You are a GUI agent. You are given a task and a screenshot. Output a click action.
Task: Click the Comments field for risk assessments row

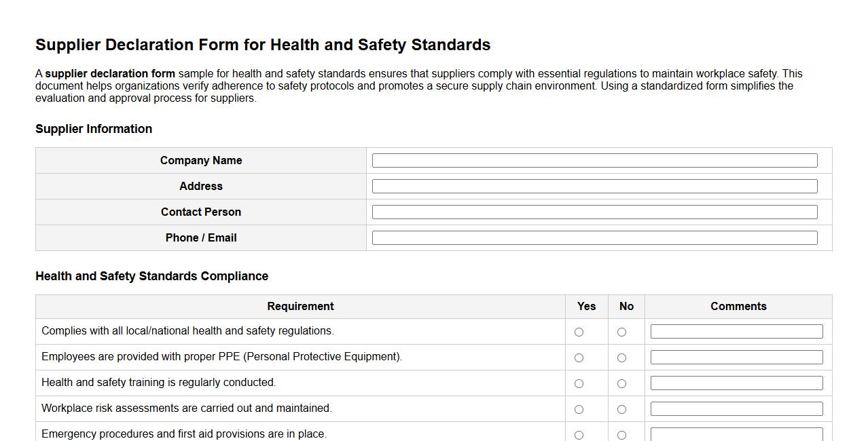point(736,408)
